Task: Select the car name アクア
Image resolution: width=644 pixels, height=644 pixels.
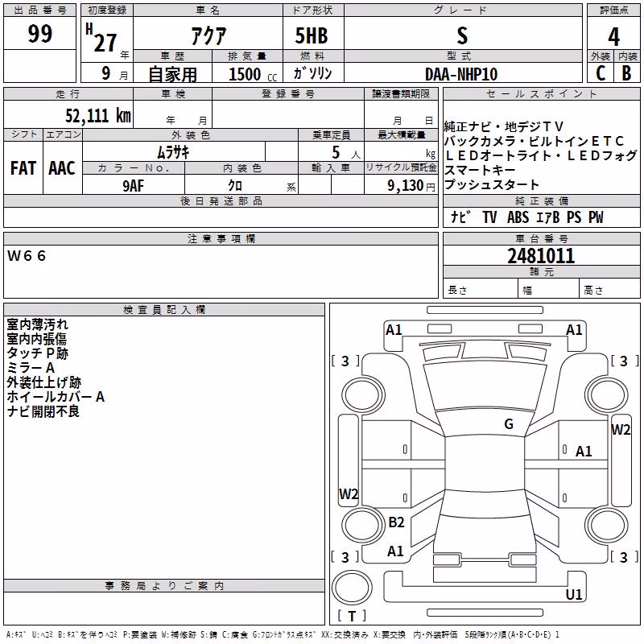Action: [208, 35]
